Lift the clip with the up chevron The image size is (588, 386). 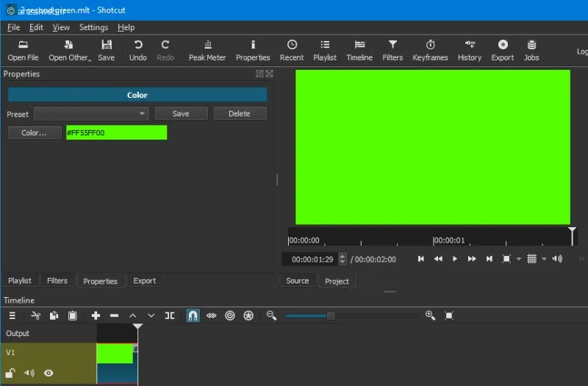133,316
